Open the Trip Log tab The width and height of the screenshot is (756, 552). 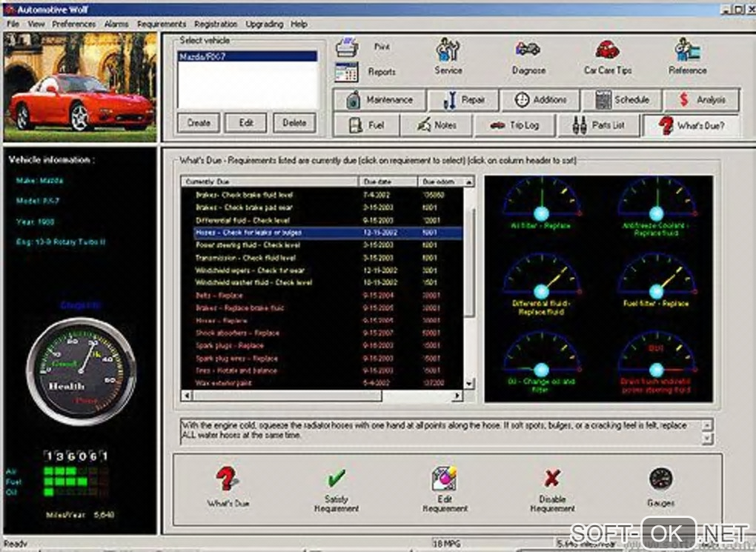click(515, 125)
